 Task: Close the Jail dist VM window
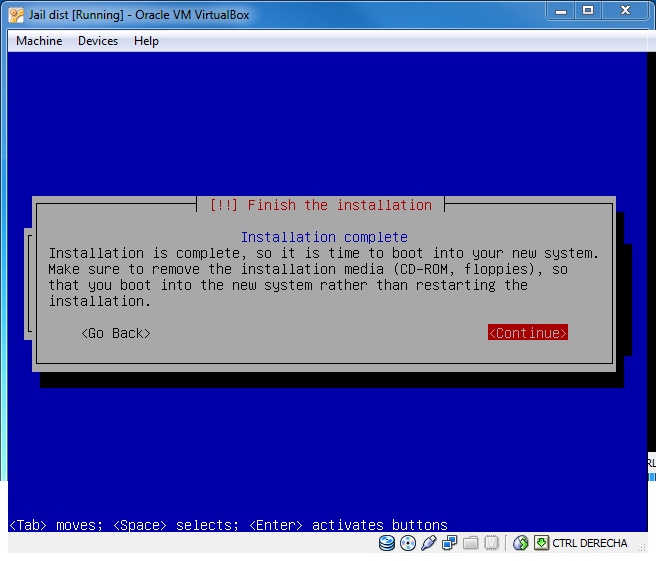(x=625, y=10)
